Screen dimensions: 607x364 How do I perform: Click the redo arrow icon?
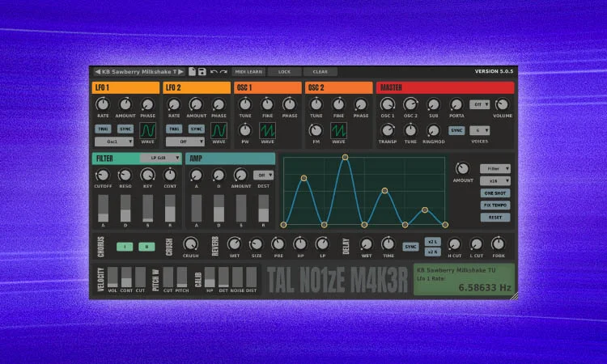[x=223, y=72]
